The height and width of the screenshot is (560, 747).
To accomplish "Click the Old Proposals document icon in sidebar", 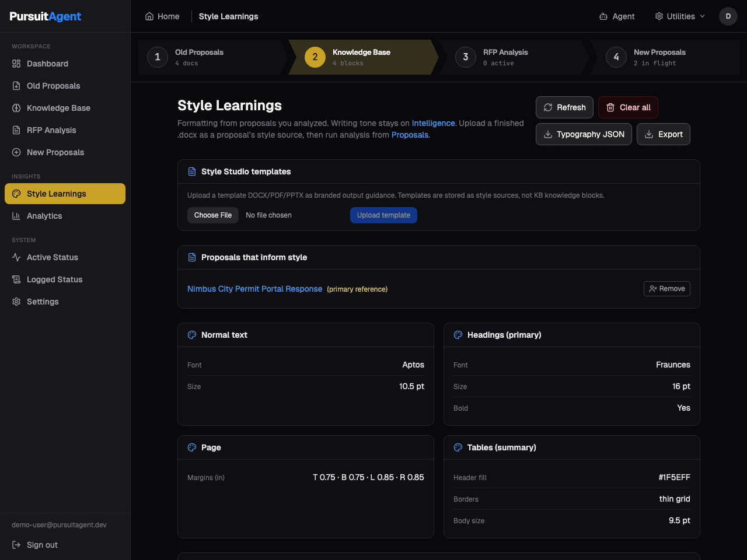I will 16,86.
